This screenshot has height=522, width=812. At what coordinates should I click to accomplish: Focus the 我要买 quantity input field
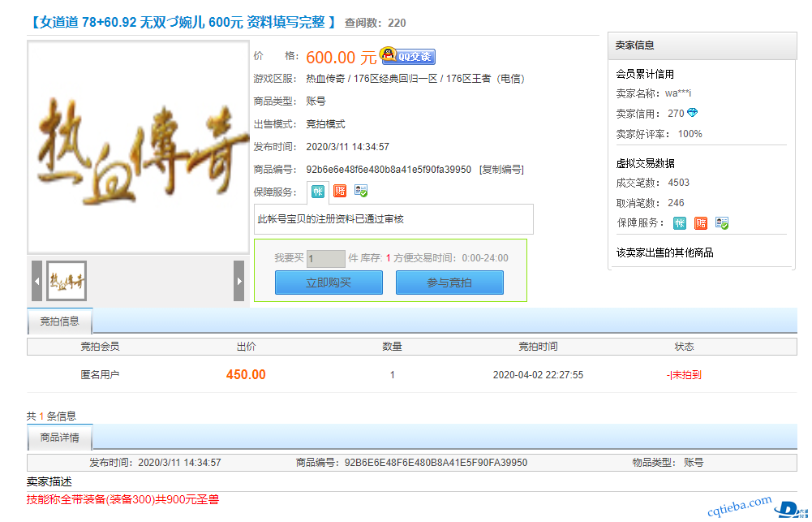point(326,258)
